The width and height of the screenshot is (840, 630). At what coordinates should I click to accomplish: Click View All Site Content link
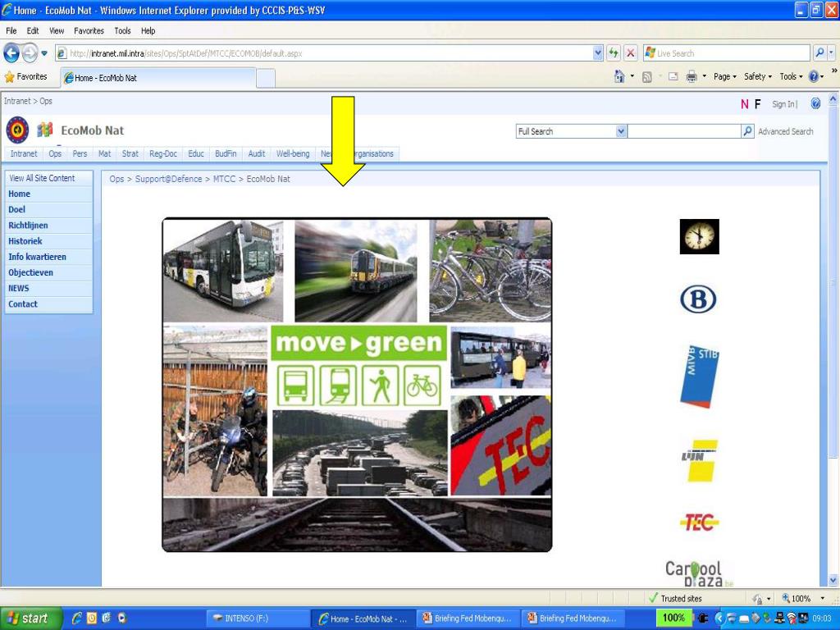click(x=42, y=178)
